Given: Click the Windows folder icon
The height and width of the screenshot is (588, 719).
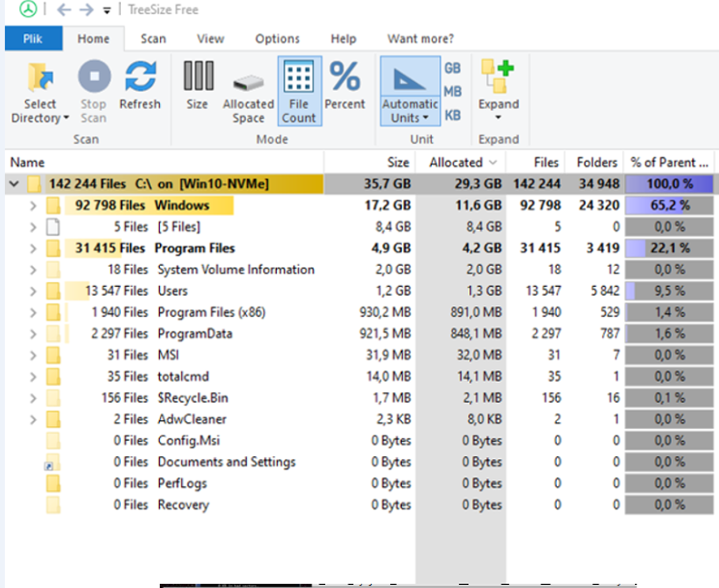Looking at the screenshot, I should click(x=53, y=205).
